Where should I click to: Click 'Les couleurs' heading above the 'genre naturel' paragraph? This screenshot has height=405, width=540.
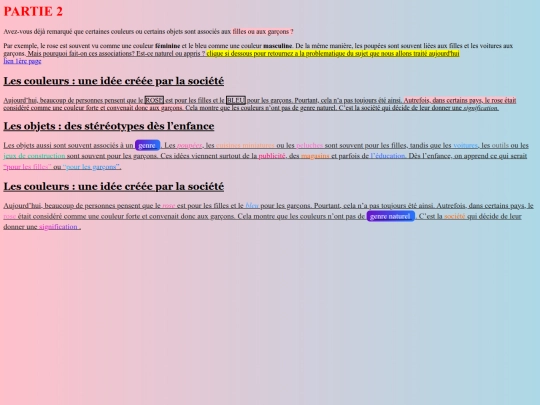tap(114, 186)
